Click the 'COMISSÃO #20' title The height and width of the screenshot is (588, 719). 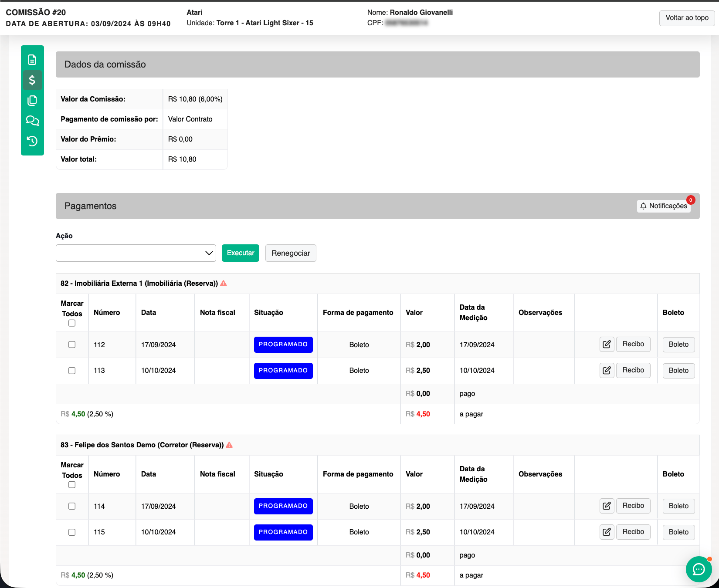36,13
